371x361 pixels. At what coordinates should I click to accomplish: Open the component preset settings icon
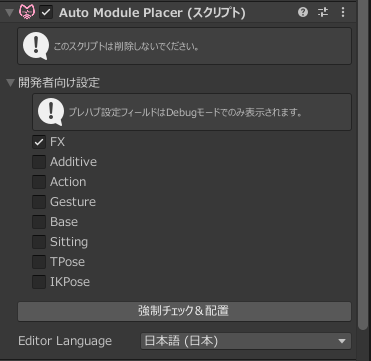pyautogui.click(x=323, y=13)
